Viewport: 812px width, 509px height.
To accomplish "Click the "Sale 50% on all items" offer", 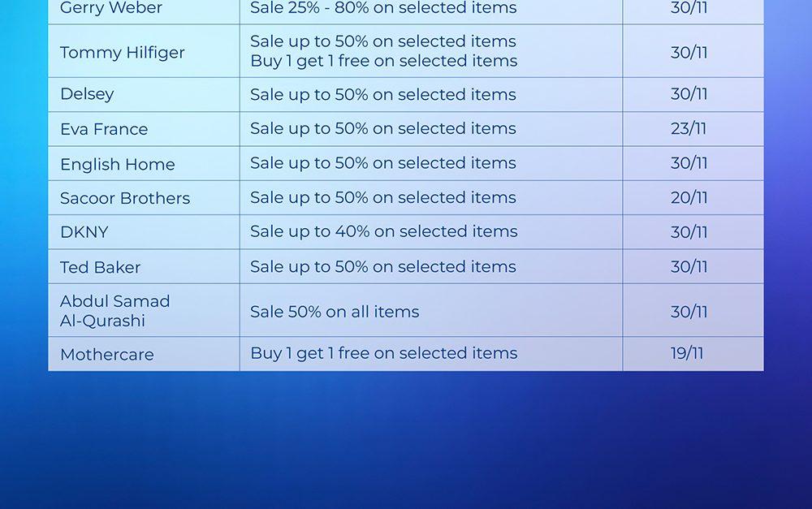I will click(x=335, y=312).
